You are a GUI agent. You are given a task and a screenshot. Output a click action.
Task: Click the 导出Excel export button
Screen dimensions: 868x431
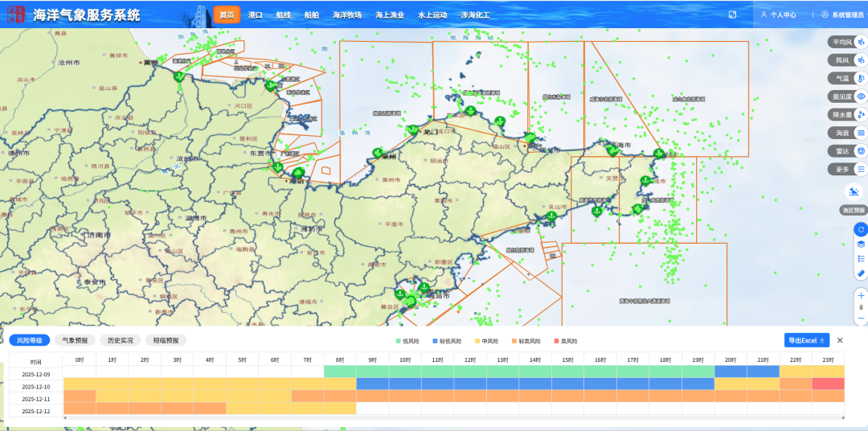(805, 340)
